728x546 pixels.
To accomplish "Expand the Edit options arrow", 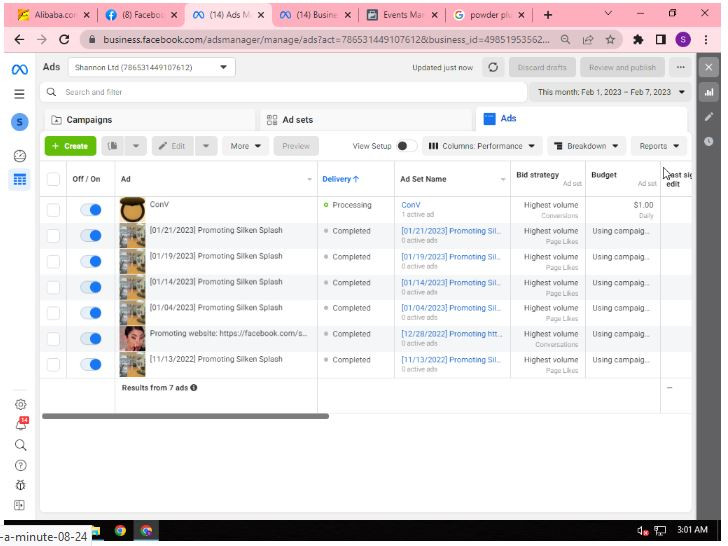I will (206, 146).
